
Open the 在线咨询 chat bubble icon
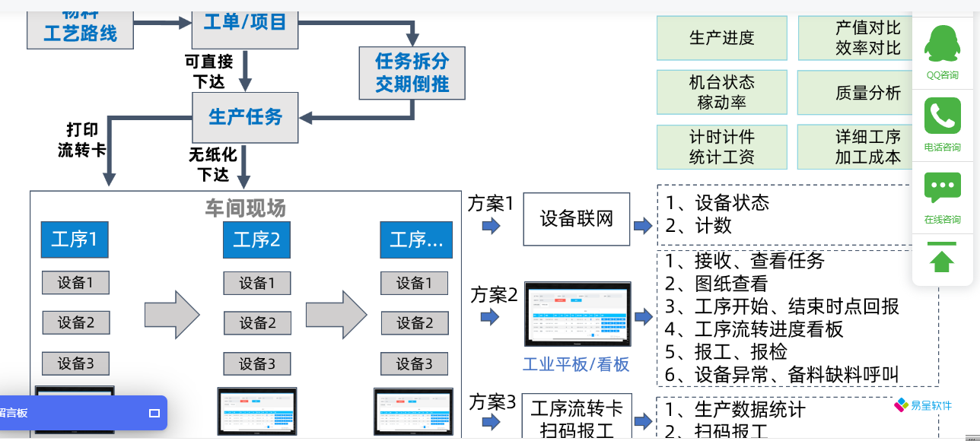pyautogui.click(x=942, y=188)
